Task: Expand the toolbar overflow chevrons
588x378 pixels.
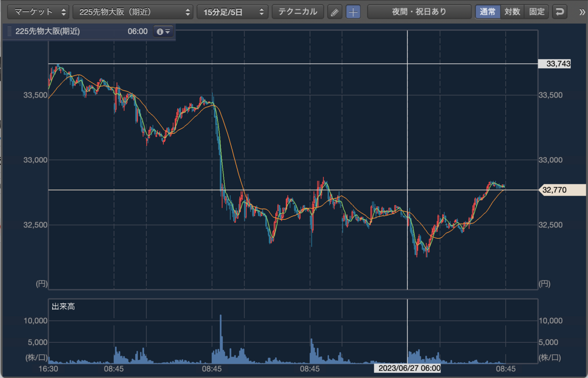Action: coord(582,12)
